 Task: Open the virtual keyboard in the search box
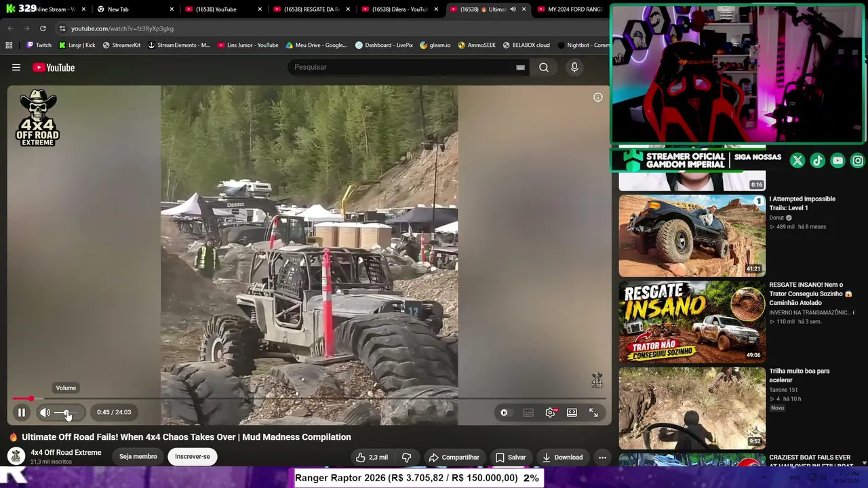(x=520, y=67)
